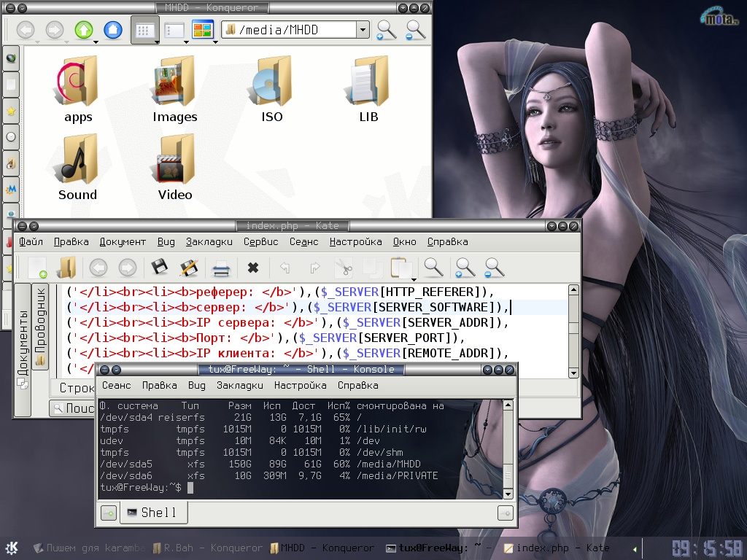This screenshot has height=560, width=747.
Task: Switch Konqueror to list view mode
Action: coord(174,31)
